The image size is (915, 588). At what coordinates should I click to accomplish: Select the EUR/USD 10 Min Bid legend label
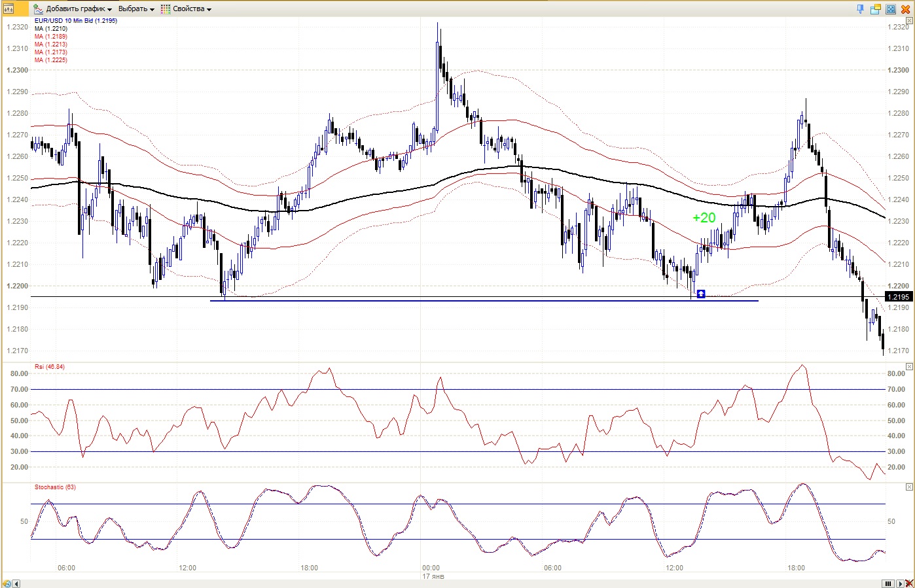pyautogui.click(x=76, y=21)
